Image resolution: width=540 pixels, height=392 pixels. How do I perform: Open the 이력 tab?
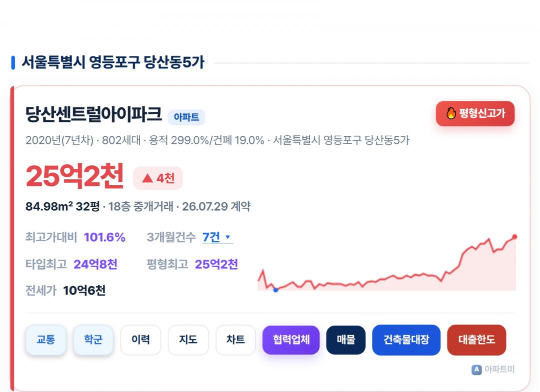(x=140, y=340)
